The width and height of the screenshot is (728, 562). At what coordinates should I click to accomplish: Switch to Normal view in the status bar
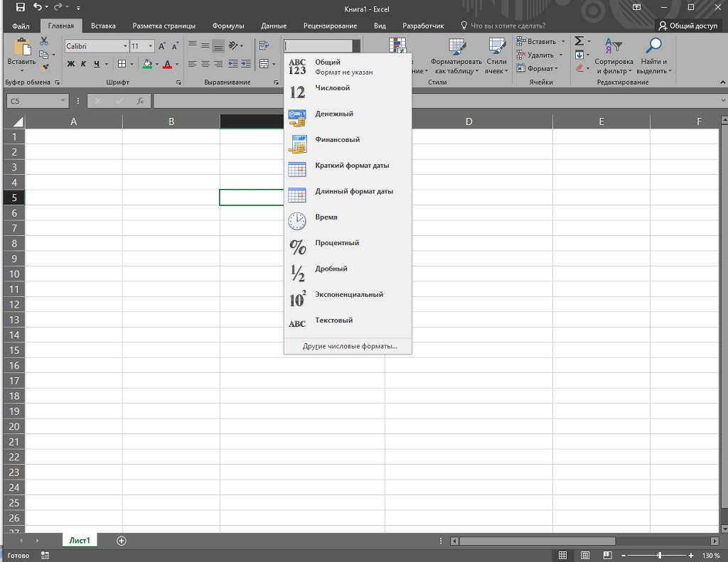[563, 555]
